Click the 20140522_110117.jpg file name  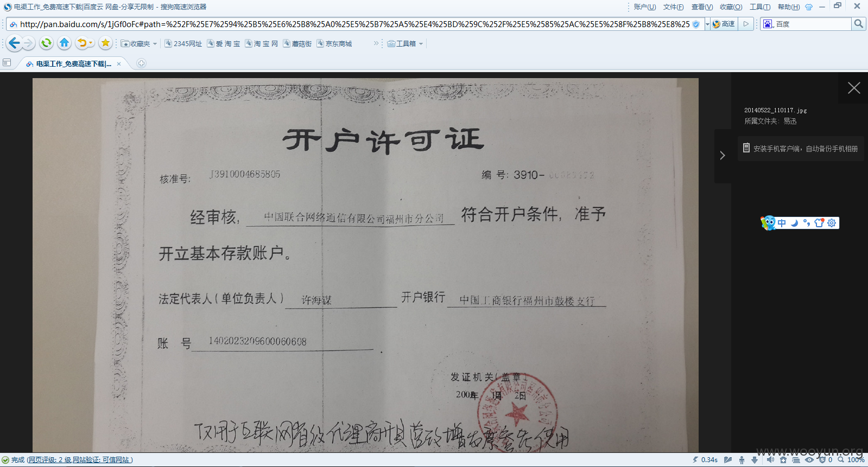point(775,110)
